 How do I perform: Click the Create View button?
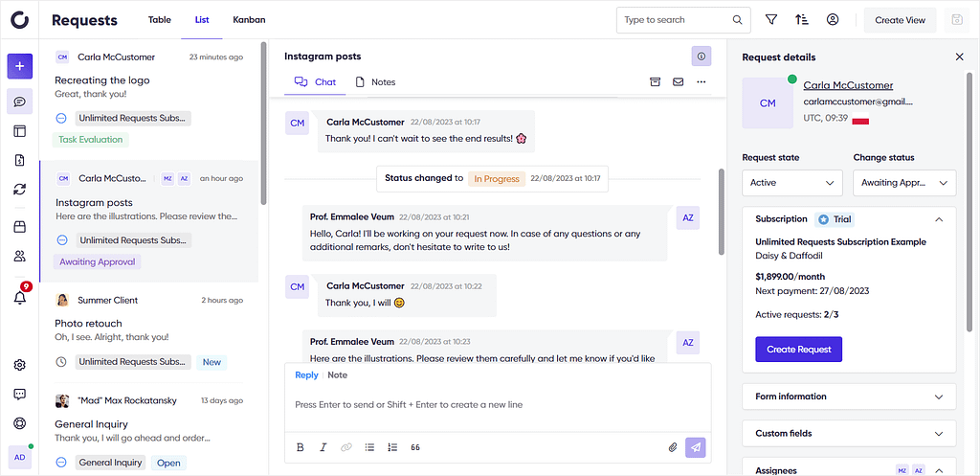(900, 20)
